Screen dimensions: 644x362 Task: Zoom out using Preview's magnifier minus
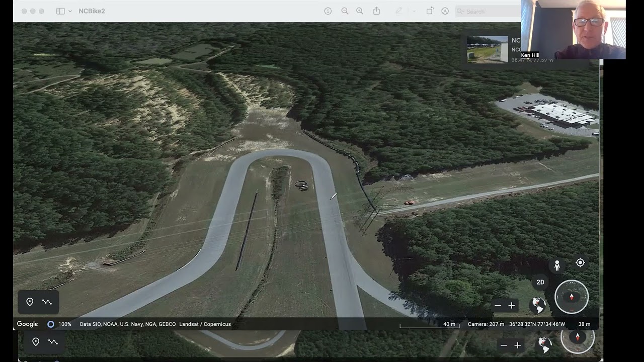coord(345,11)
